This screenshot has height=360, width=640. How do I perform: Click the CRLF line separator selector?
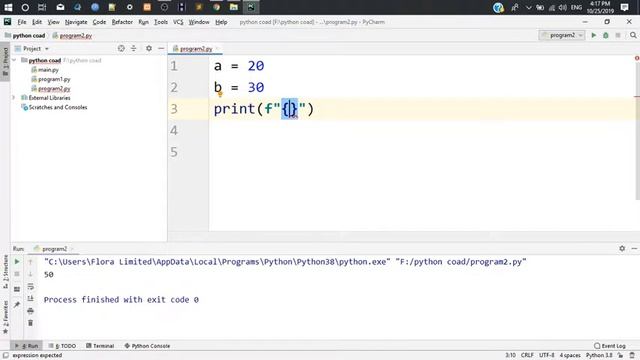527,355
